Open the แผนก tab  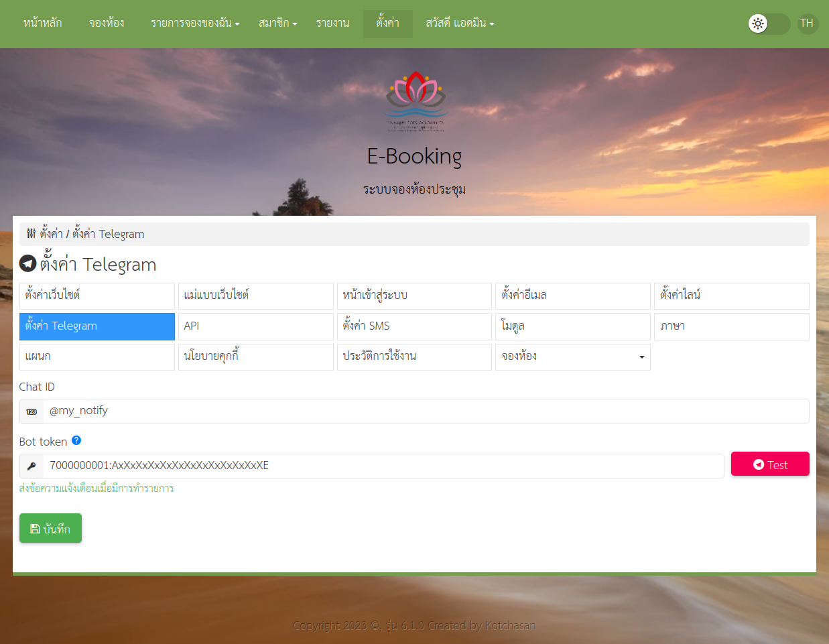(x=97, y=357)
